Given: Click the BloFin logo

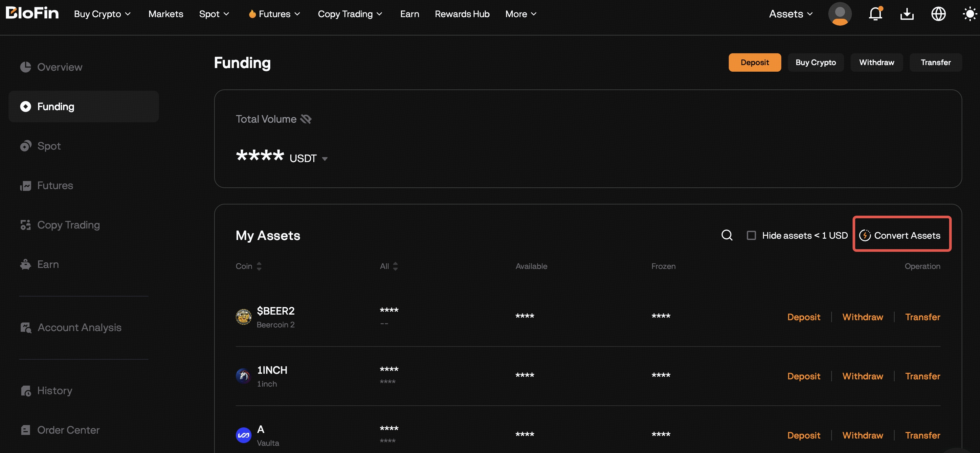Looking at the screenshot, I should click(32, 13).
